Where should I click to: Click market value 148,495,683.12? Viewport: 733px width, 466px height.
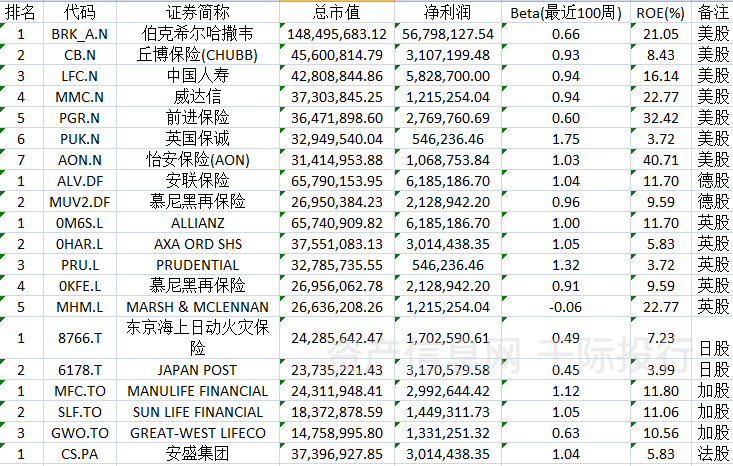(x=337, y=34)
